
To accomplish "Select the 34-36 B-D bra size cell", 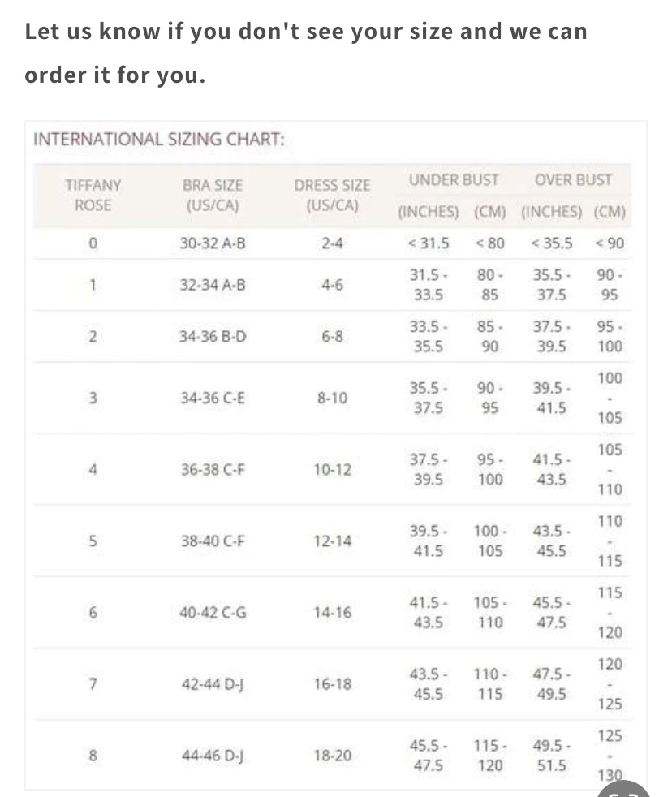I will tap(213, 336).
